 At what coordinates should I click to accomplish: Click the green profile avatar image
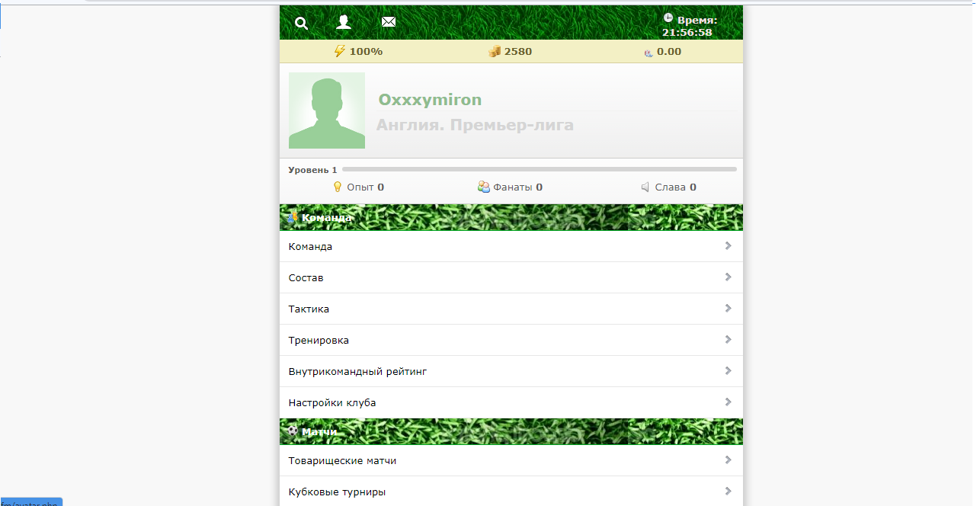327,110
